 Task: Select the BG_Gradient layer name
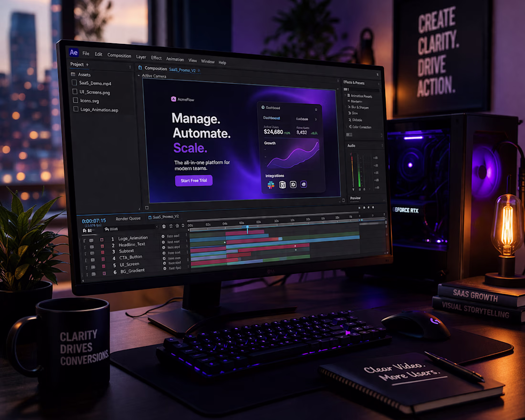click(132, 271)
